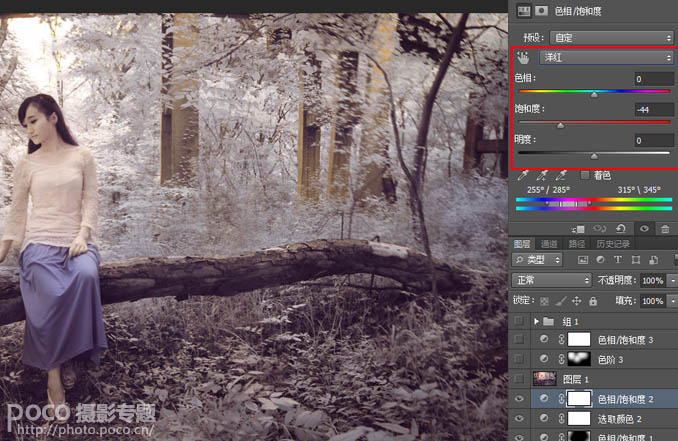Select the subtract-from-sample eyedropper
Image resolution: width=678 pixels, height=441 pixels.
coord(560,175)
